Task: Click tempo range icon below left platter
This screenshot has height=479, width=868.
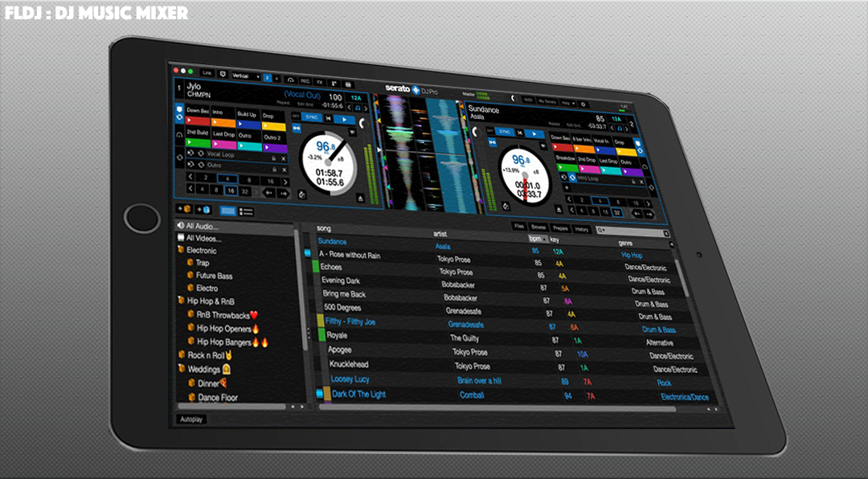Action: coord(302,194)
